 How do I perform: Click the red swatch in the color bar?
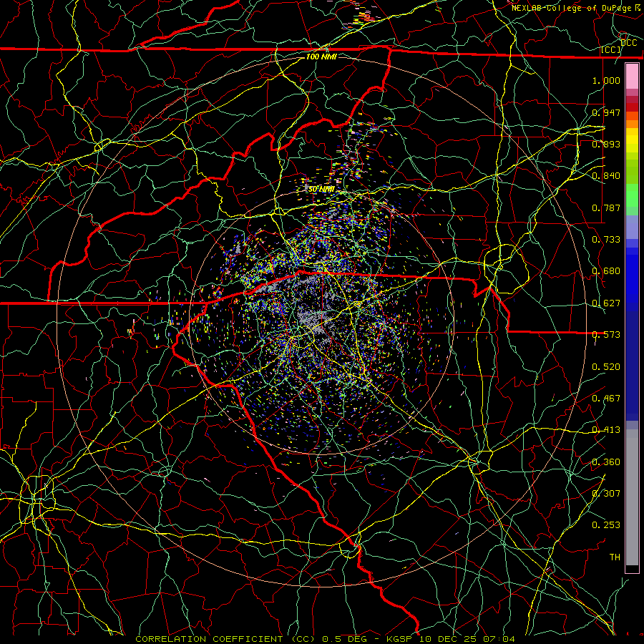click(x=632, y=107)
